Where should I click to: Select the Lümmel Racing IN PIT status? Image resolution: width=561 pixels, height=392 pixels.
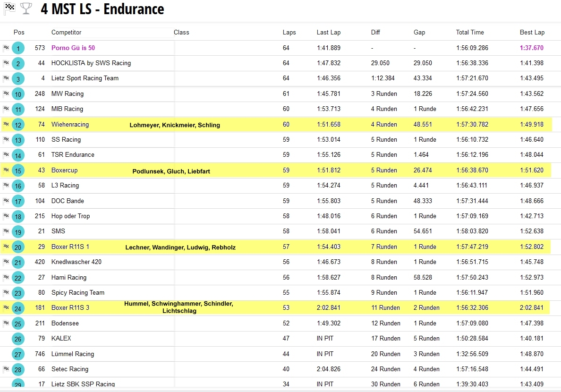click(325, 354)
